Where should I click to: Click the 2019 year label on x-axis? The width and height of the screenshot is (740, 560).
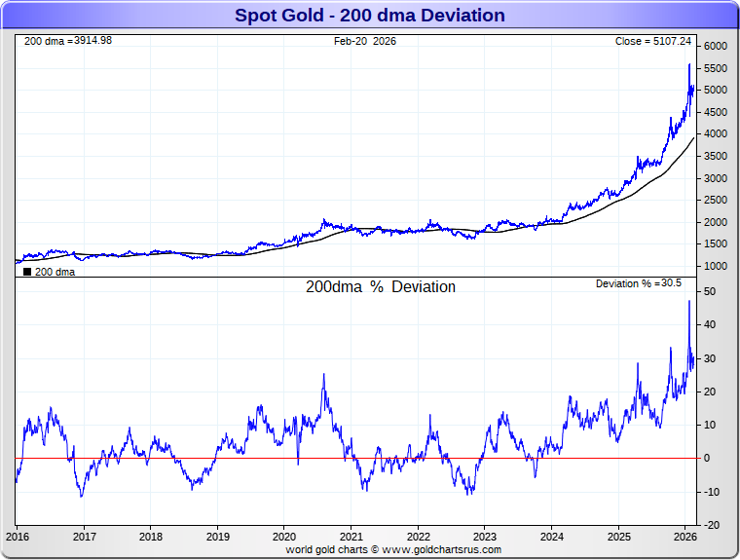[x=217, y=537]
